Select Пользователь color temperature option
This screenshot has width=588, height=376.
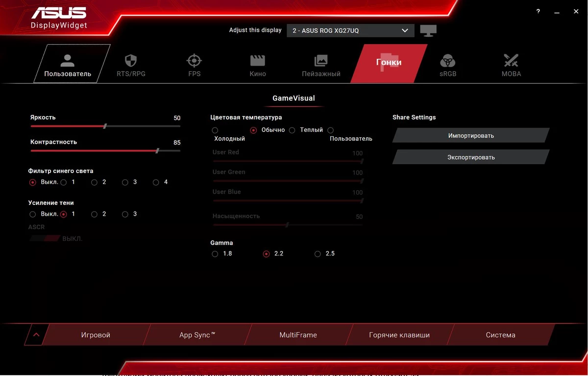330,130
